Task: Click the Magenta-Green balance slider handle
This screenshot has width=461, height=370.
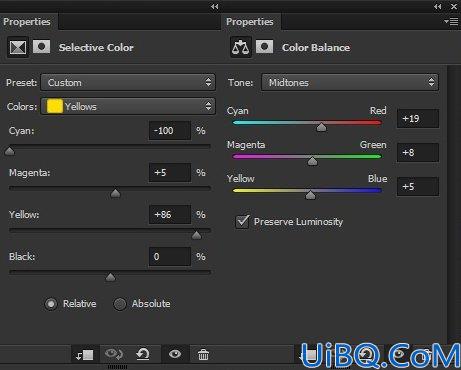Action: click(x=312, y=161)
